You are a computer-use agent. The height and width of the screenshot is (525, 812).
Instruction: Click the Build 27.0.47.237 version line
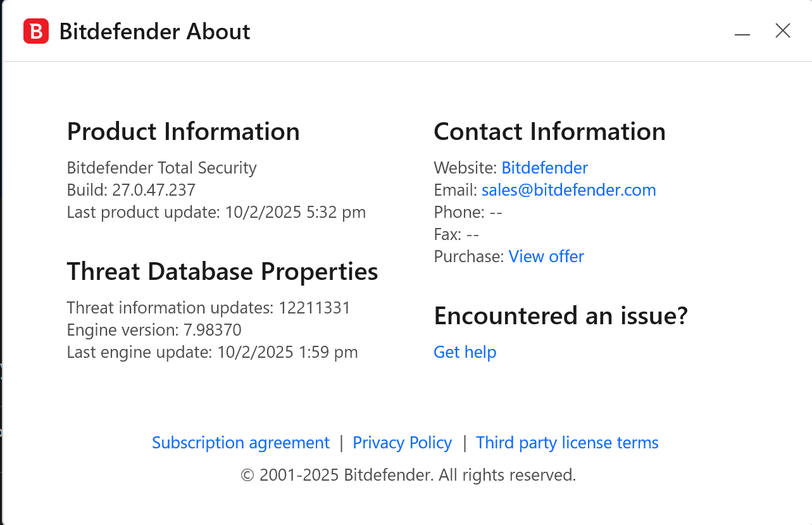tap(131, 190)
